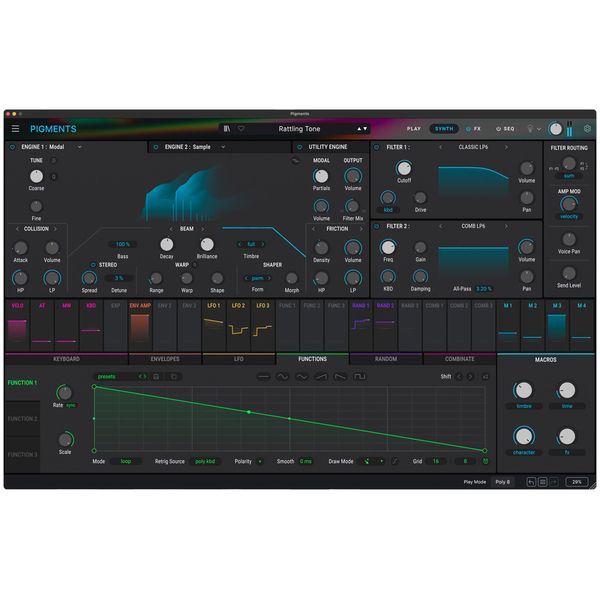Switch to the Random tab
This screenshot has width=600, height=600.
pyautogui.click(x=385, y=358)
